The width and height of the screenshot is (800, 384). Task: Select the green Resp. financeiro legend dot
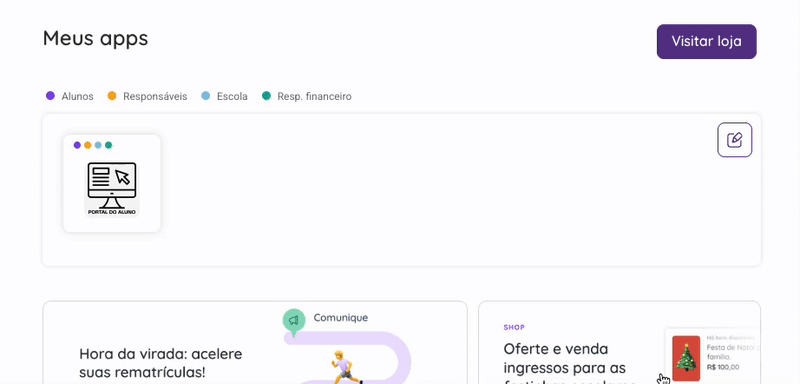point(266,96)
